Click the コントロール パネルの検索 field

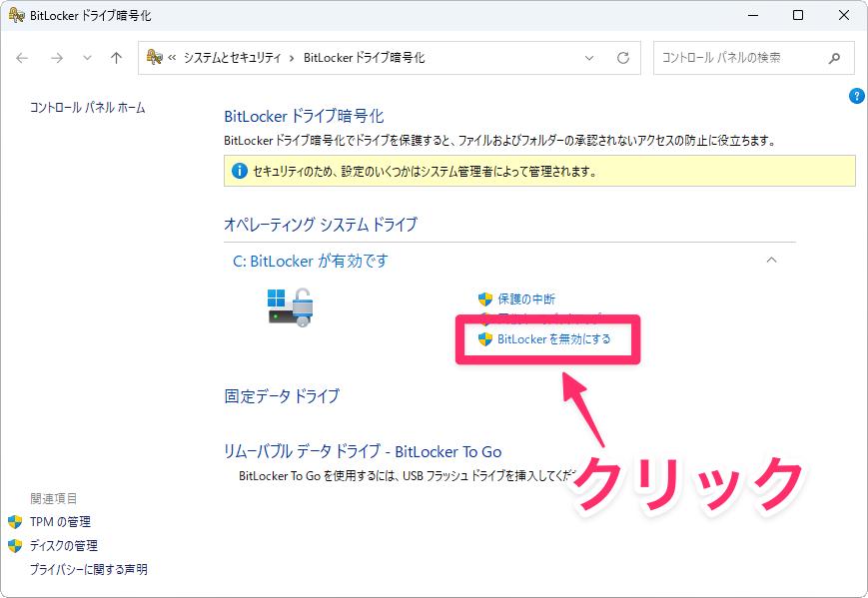point(739,58)
